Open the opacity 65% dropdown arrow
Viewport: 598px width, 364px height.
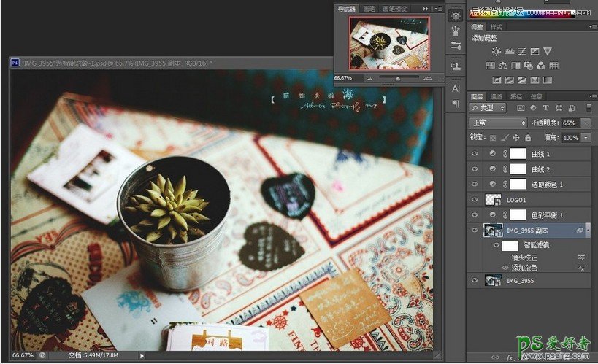(x=586, y=123)
